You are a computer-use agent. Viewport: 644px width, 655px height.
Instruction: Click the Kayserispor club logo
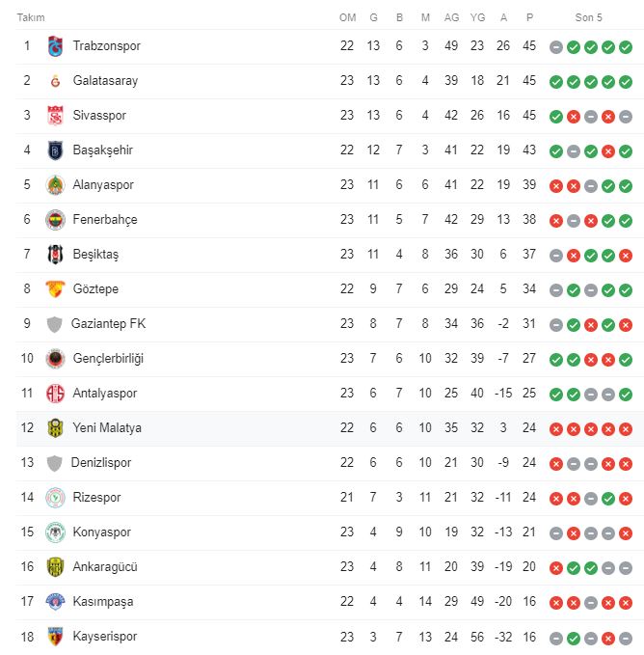(x=54, y=637)
